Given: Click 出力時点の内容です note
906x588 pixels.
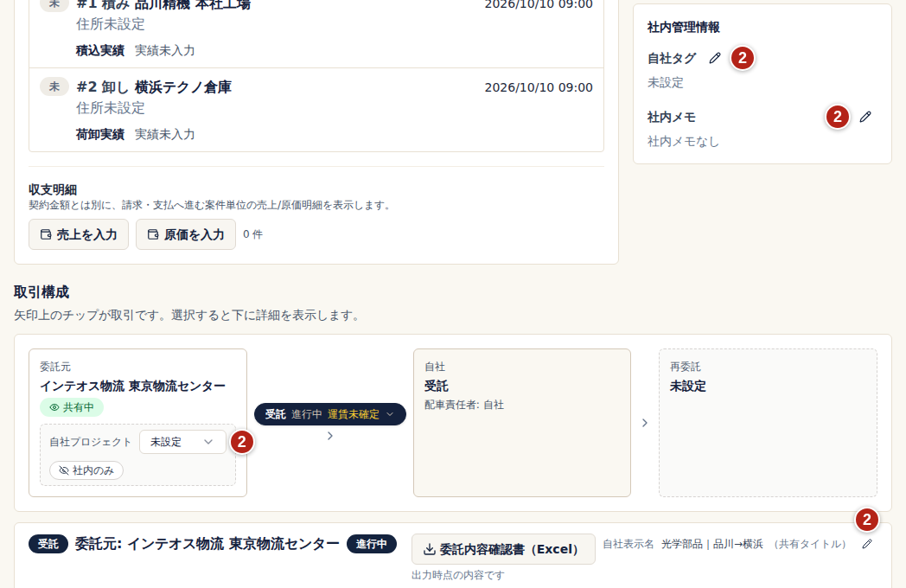Looking at the screenshot, I should [x=457, y=575].
